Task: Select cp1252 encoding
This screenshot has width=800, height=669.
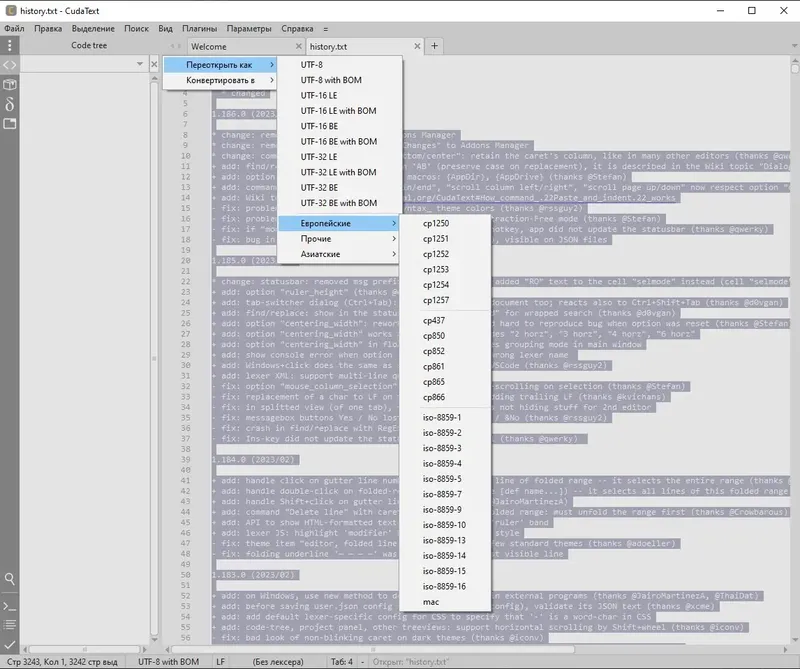Action: coord(445,254)
